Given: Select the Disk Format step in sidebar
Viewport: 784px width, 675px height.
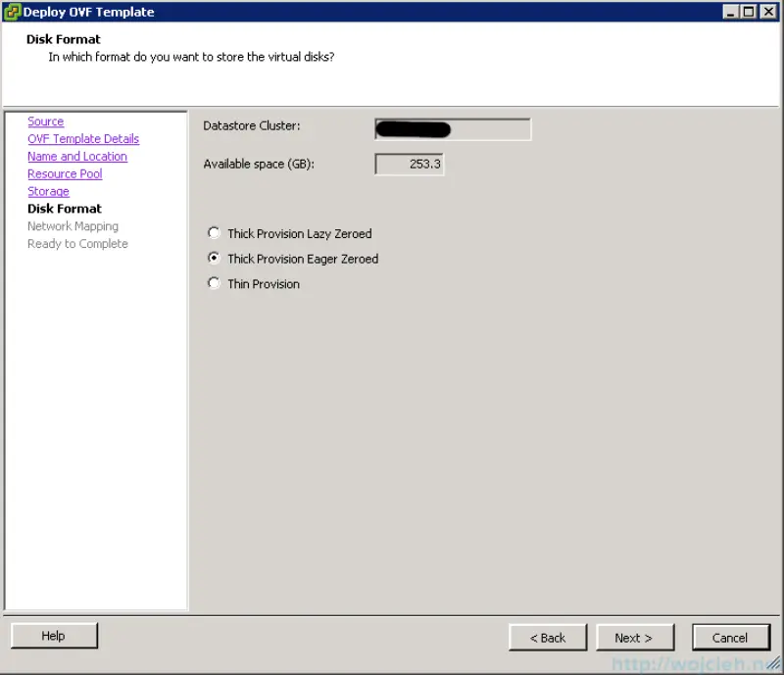Looking at the screenshot, I should [64, 208].
